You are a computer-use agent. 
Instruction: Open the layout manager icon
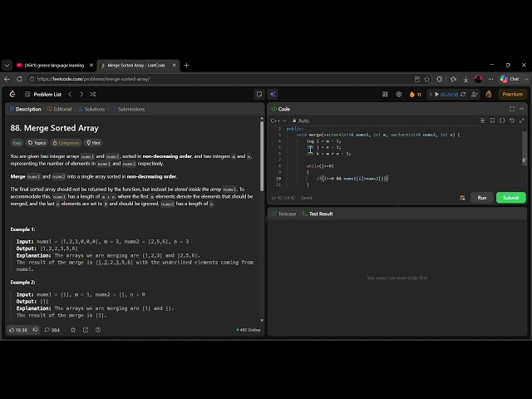click(x=385, y=94)
